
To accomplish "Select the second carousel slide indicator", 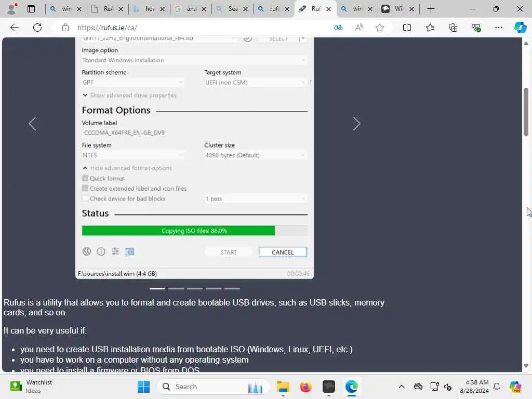I will pos(176,288).
